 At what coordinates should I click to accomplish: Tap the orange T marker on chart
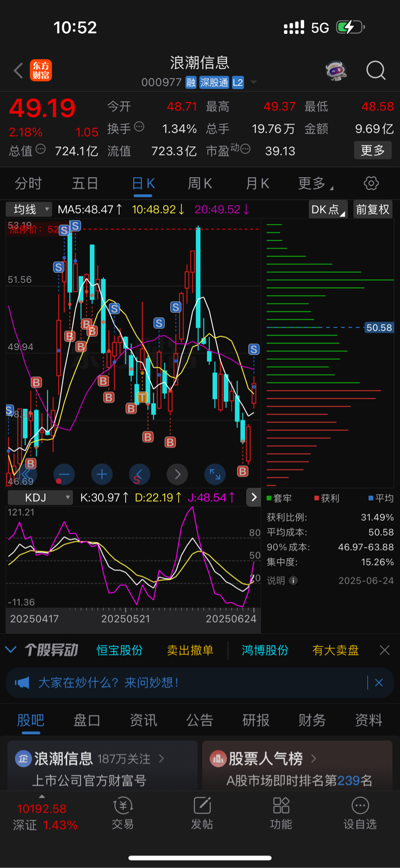pyautogui.click(x=142, y=398)
